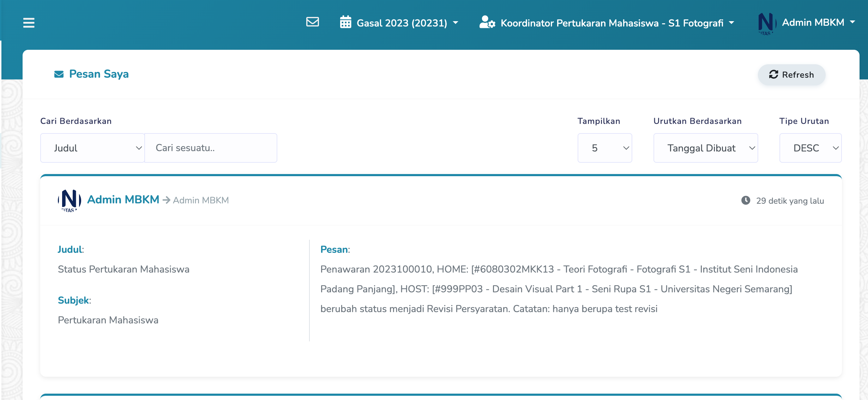The image size is (868, 400).
Task: Open the Admin MBKM profile menu
Action: [x=818, y=22]
